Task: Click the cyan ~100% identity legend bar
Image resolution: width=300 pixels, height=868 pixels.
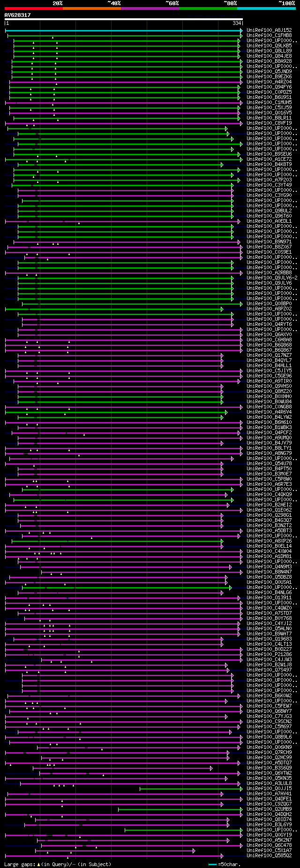Action: pyautogui.click(x=266, y=8)
